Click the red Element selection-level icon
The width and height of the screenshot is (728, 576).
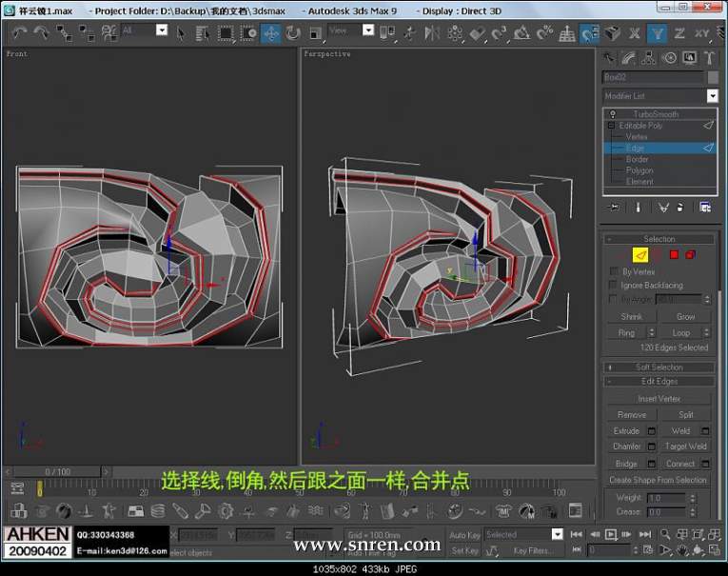(690, 254)
